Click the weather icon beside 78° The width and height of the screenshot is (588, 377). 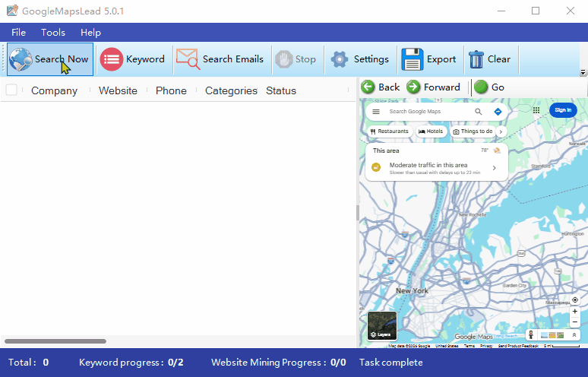pos(497,150)
